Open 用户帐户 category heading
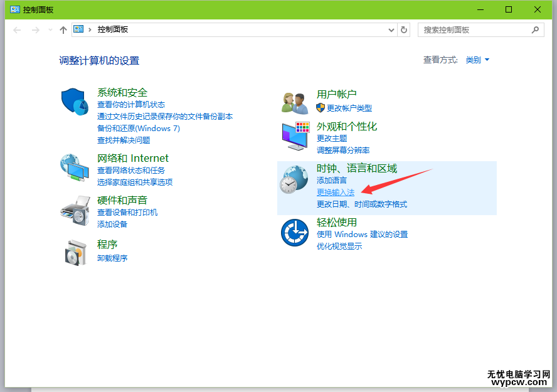This screenshot has height=392, width=557. 337,95
